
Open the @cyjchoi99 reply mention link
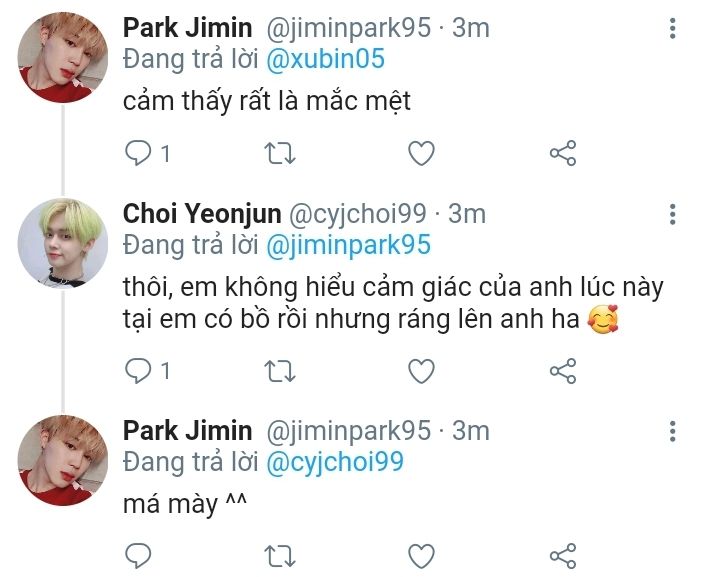334,462
